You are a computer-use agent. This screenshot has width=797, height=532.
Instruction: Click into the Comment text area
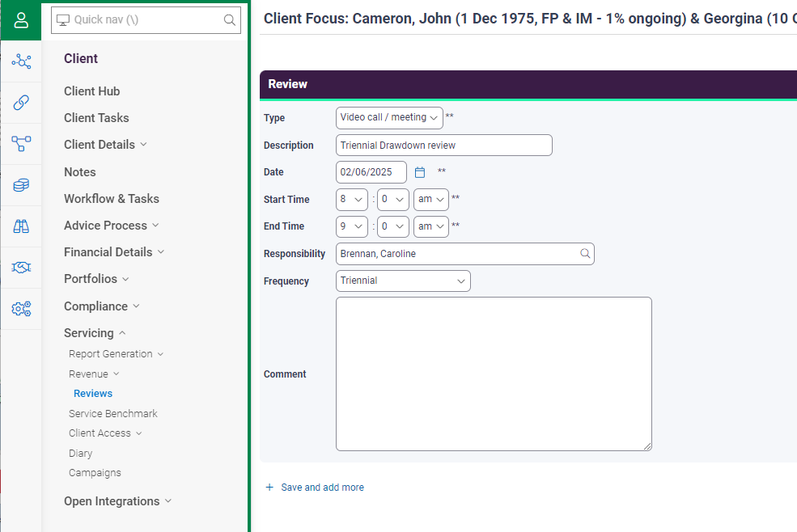click(x=494, y=374)
